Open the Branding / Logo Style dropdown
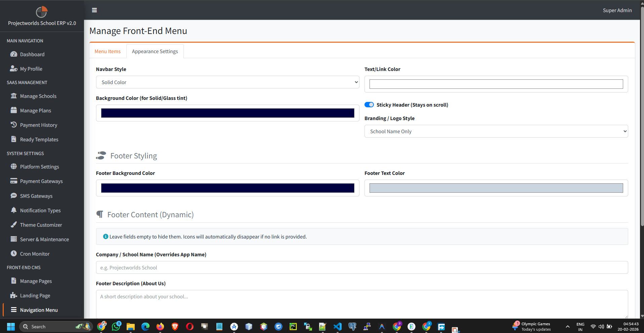 (x=496, y=131)
